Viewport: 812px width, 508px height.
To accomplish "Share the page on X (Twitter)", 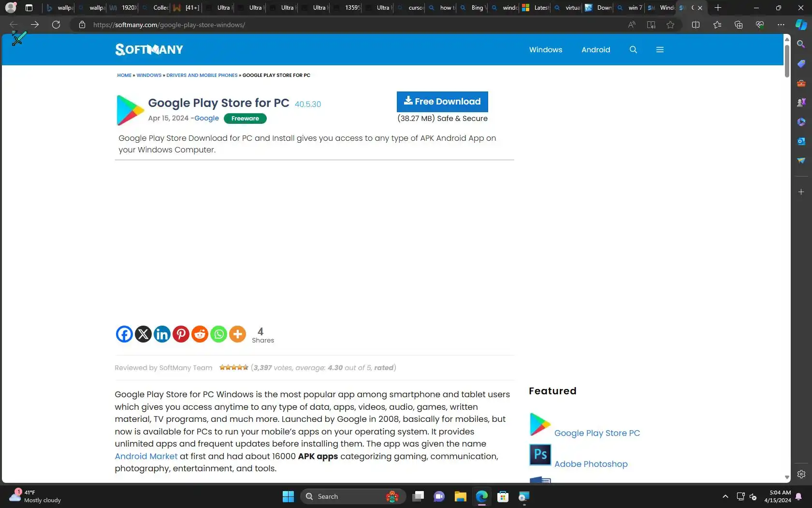I will point(143,334).
